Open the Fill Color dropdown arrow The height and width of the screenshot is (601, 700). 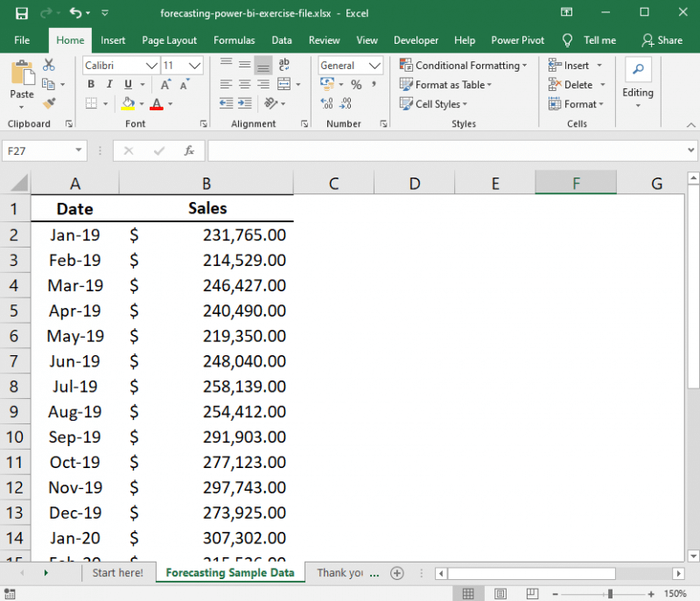[140, 103]
